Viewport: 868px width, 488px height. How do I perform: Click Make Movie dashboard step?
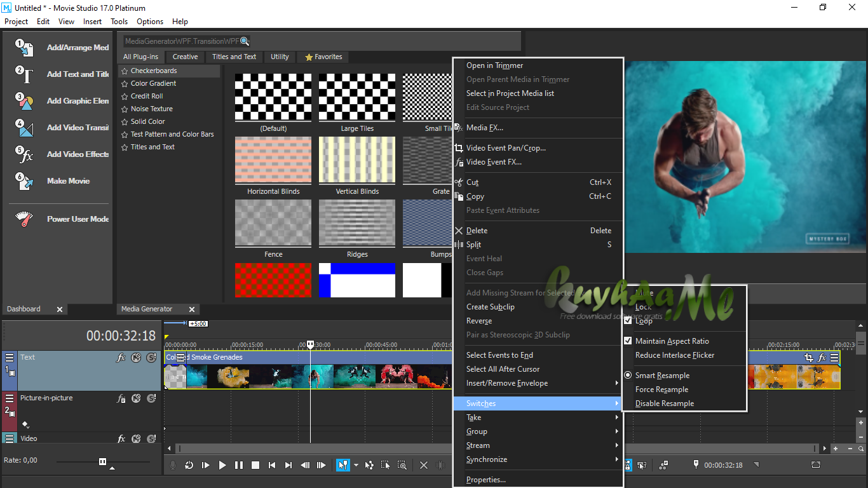coord(52,181)
